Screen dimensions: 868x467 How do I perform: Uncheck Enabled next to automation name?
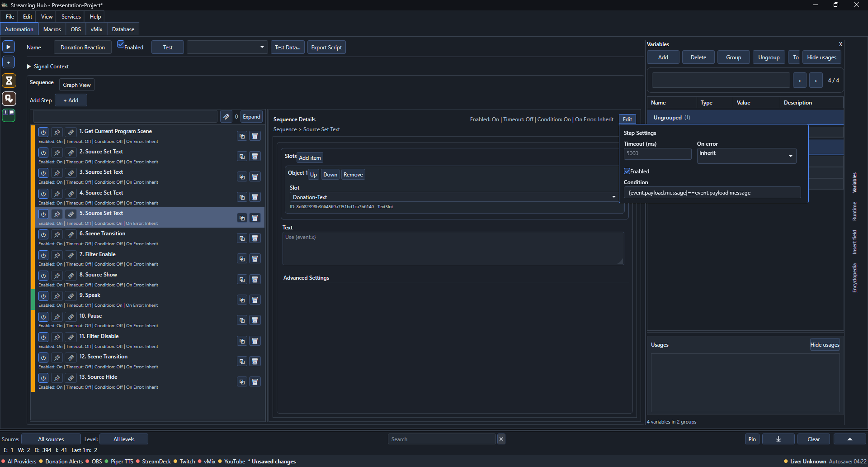pyautogui.click(x=121, y=44)
